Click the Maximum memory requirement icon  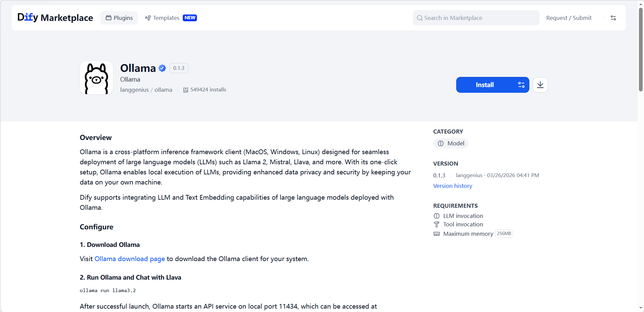(x=437, y=234)
